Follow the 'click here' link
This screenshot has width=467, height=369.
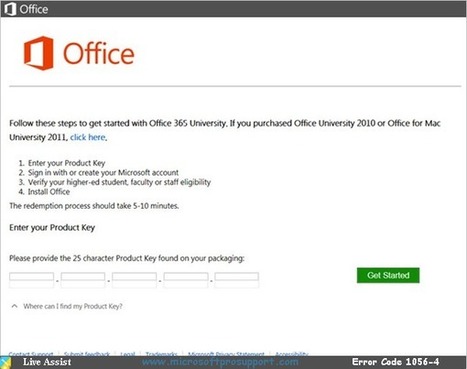(88, 137)
